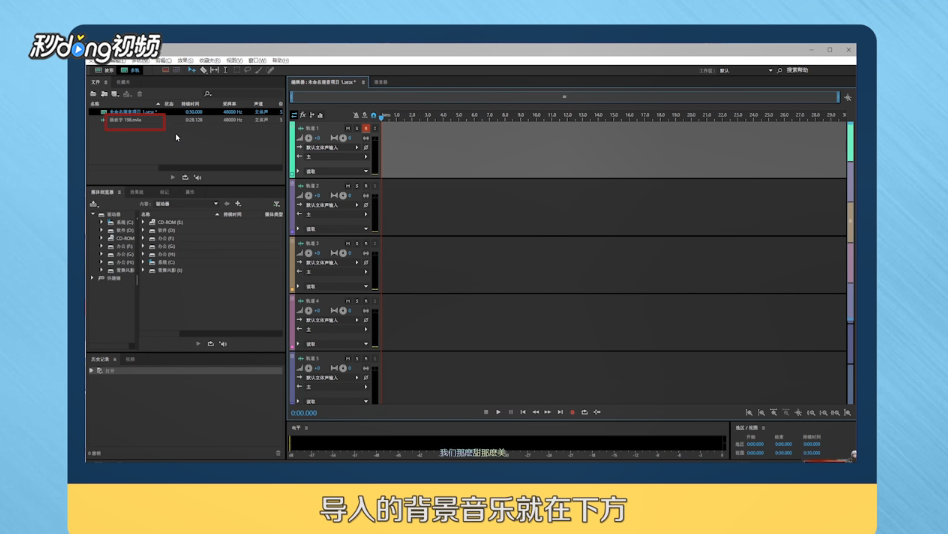Click the last zoom icon in the zoom row
This screenshot has height=534, width=948.
click(848, 412)
